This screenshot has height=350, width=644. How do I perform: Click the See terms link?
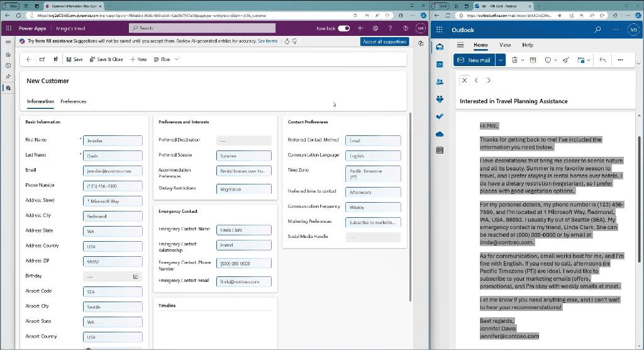pyautogui.click(x=267, y=41)
